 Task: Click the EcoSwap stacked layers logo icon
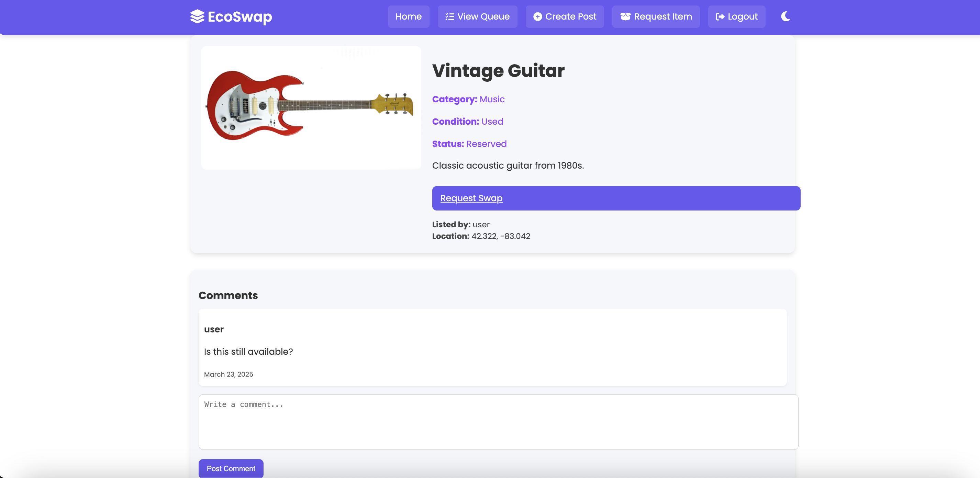pos(197,16)
